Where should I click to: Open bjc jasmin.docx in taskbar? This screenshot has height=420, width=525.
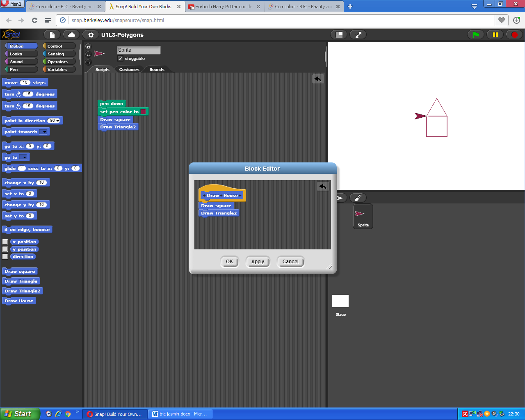click(x=180, y=414)
